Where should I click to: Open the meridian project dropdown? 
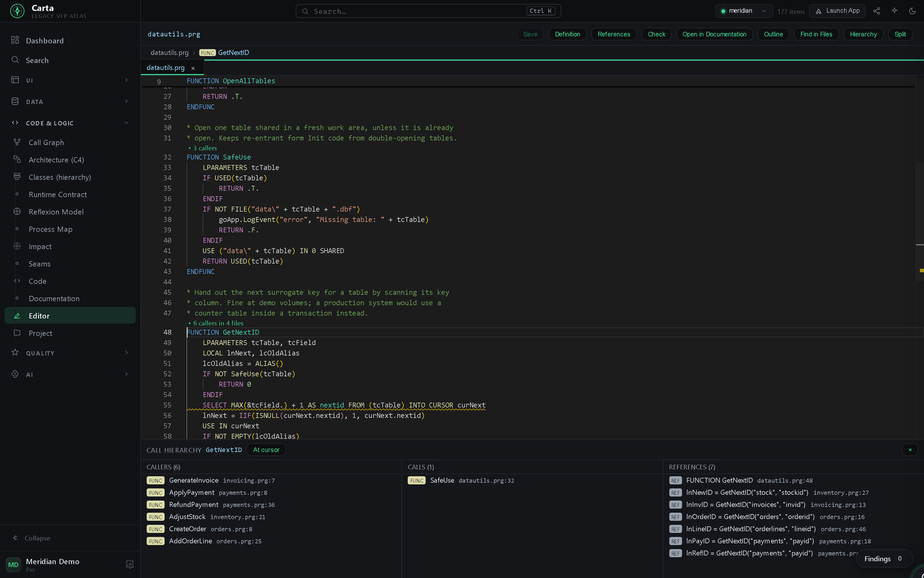pos(744,11)
